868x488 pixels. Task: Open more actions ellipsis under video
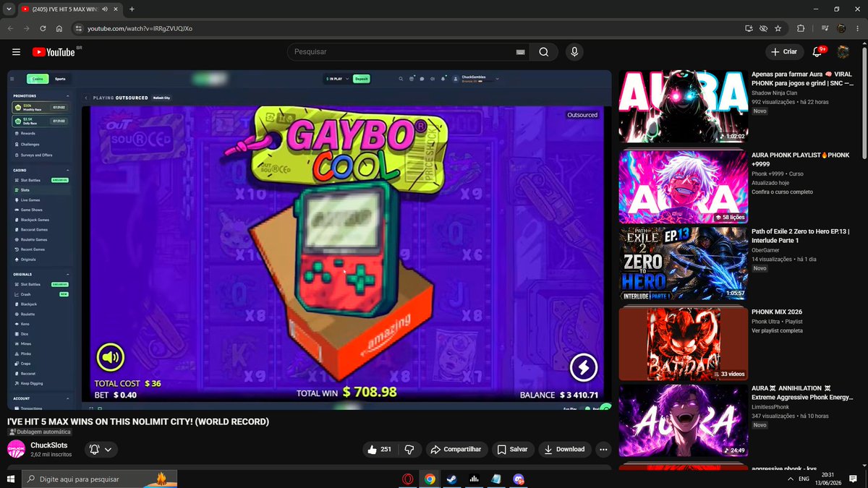[603, 450]
